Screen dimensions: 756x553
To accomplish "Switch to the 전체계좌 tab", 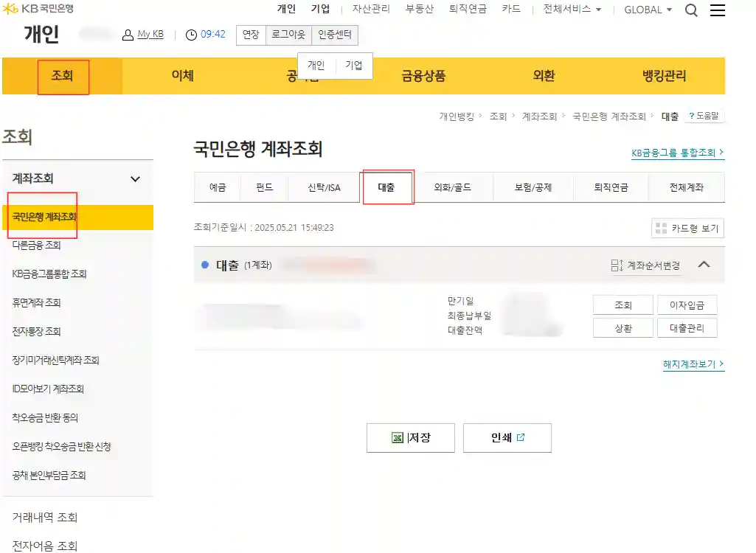I will pos(687,187).
